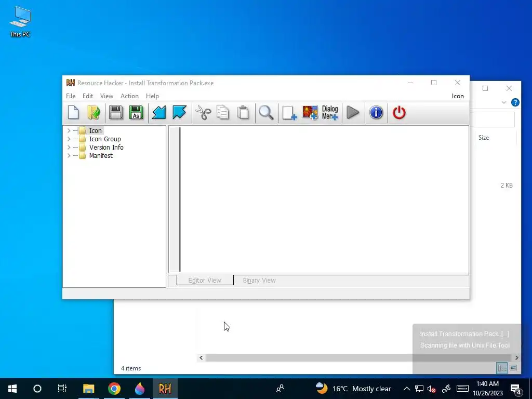The height and width of the screenshot is (399, 532).
Task: Open the This PC desktop icon
Action: pyautogui.click(x=20, y=22)
